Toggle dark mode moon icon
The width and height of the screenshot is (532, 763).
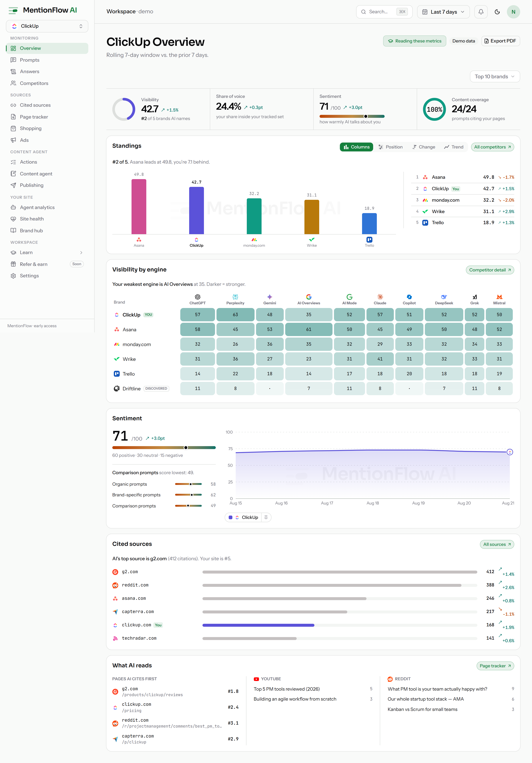tap(497, 12)
